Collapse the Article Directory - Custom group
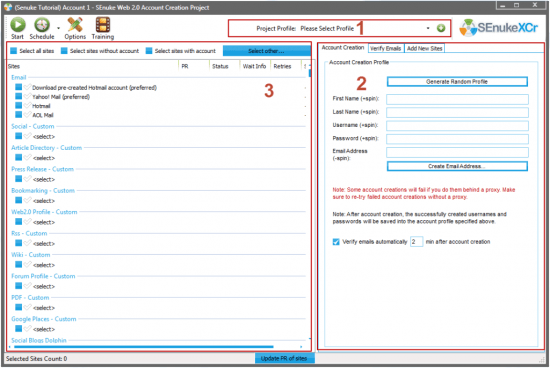Image resolution: width=550 pixels, height=368 pixels. tap(46, 147)
